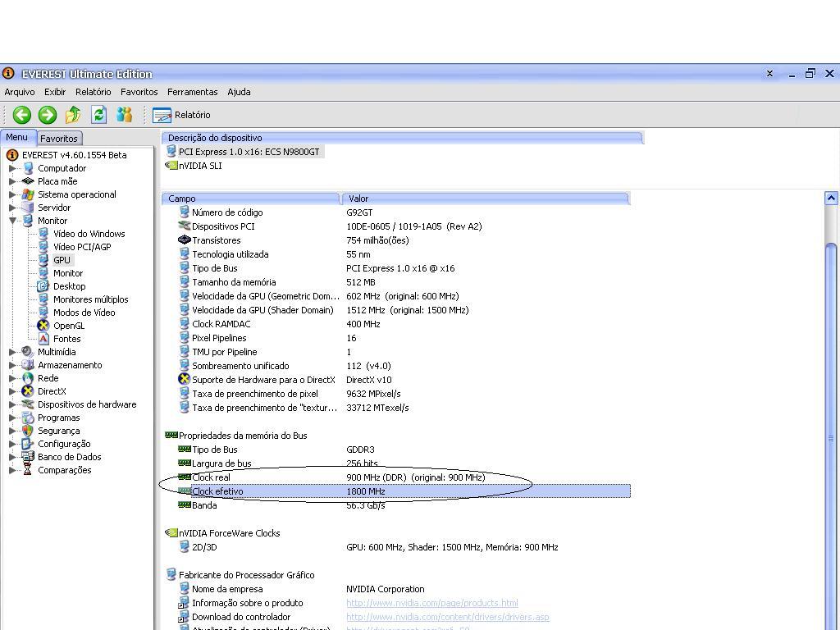The height and width of the screenshot is (630, 840).
Task: Expand the Sistema operacional tree node
Action: (12, 194)
